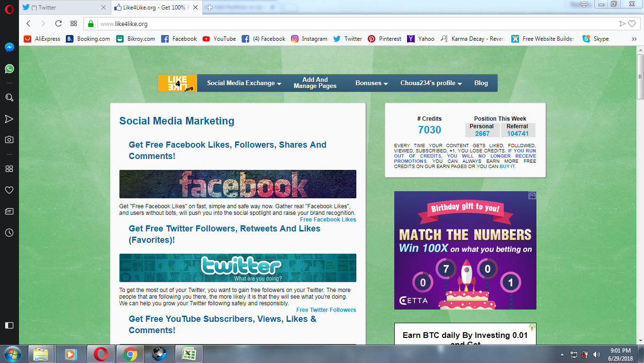Open the Speed Dial start page button
Screen dimensions: 644x363
point(73,24)
